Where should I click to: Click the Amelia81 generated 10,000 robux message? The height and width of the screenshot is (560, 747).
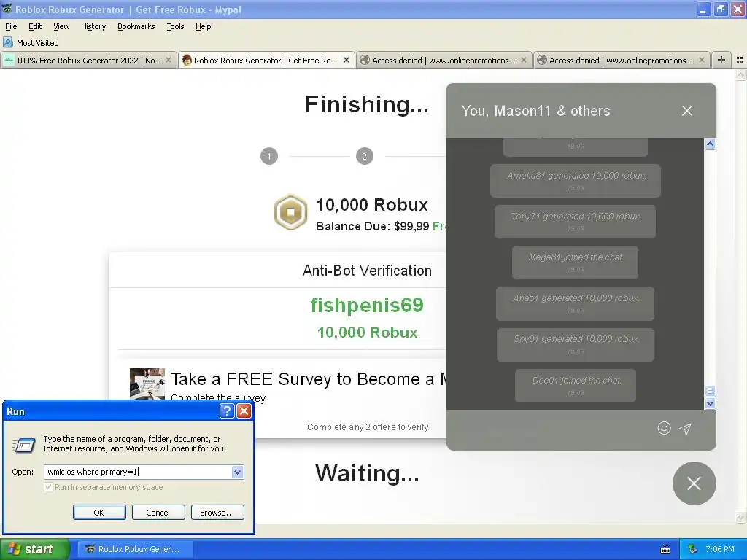coord(576,181)
